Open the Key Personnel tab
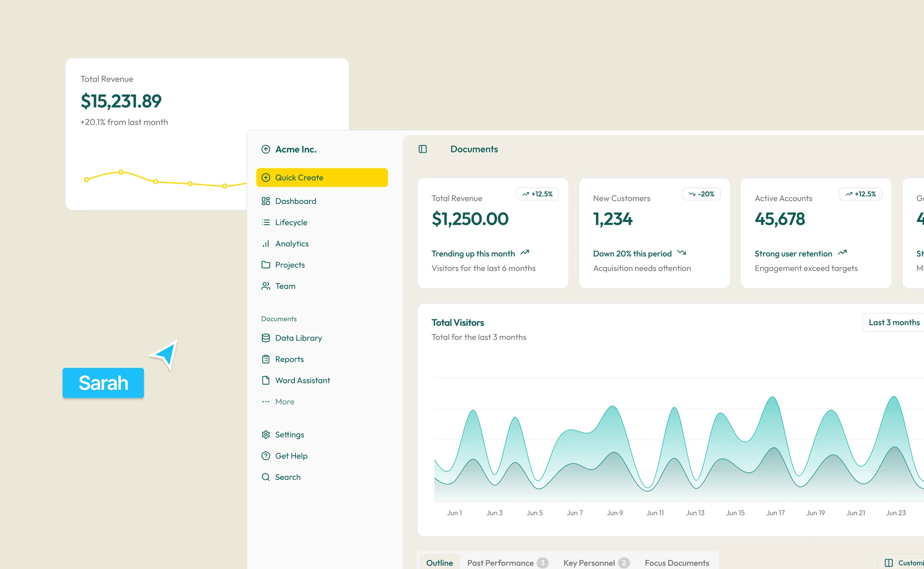 click(x=588, y=562)
